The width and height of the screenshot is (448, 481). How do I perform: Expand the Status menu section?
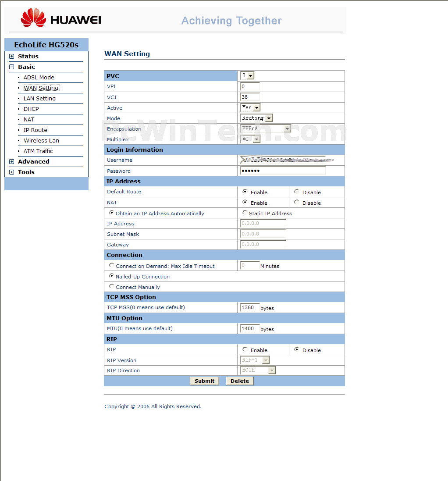click(x=12, y=57)
